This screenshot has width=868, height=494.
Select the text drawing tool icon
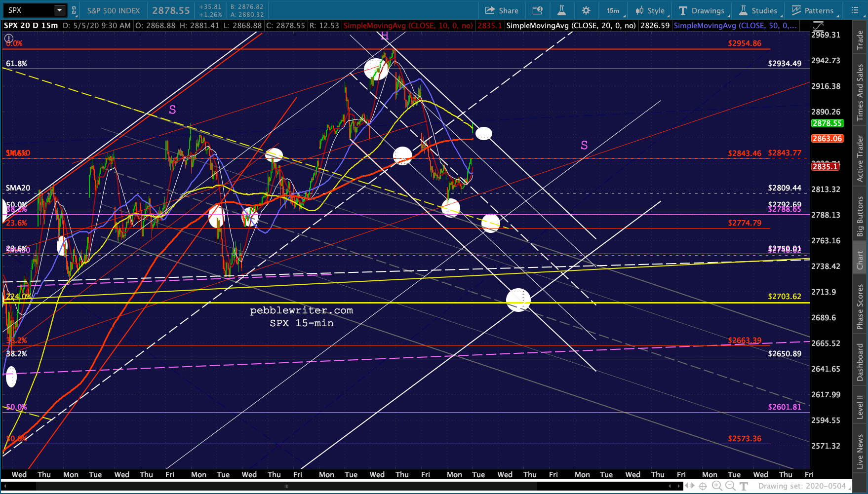click(744, 486)
